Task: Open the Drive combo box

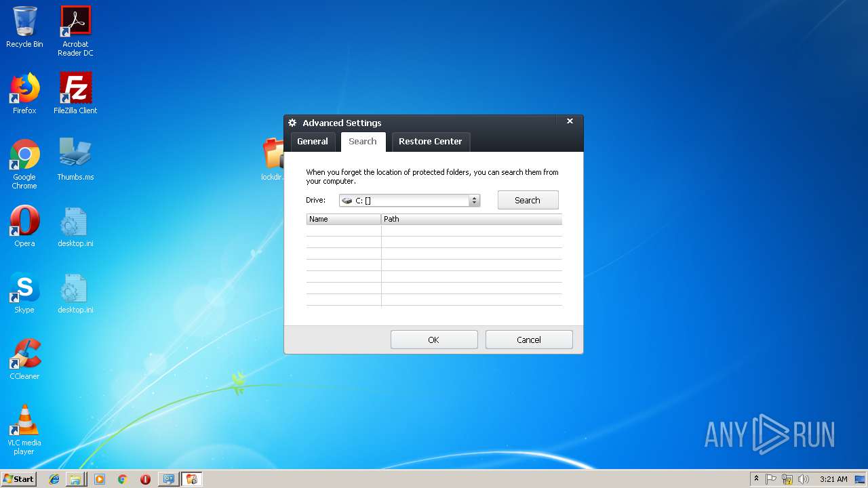Action: click(410, 201)
